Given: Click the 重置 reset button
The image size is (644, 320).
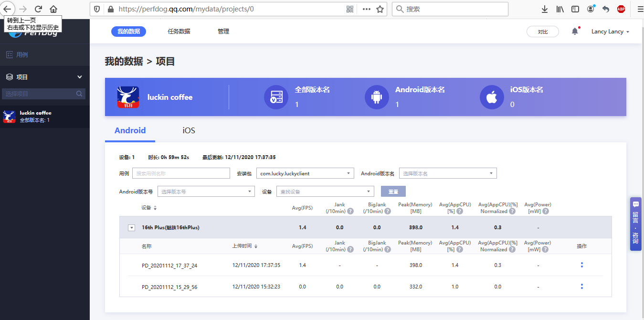Looking at the screenshot, I should tap(393, 192).
